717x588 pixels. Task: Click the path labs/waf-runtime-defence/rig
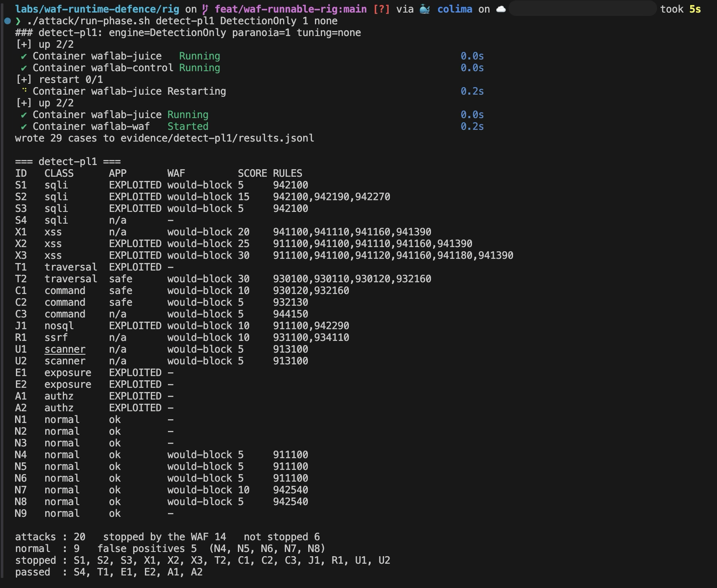tap(97, 9)
